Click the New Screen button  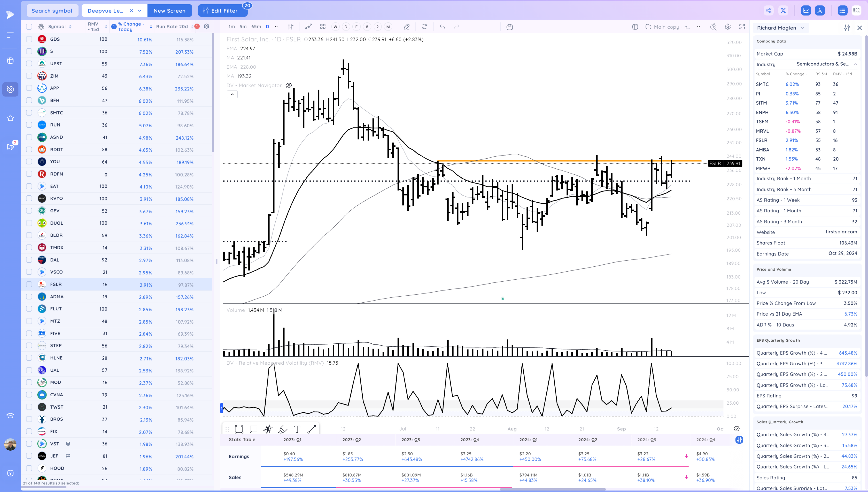tap(169, 10)
